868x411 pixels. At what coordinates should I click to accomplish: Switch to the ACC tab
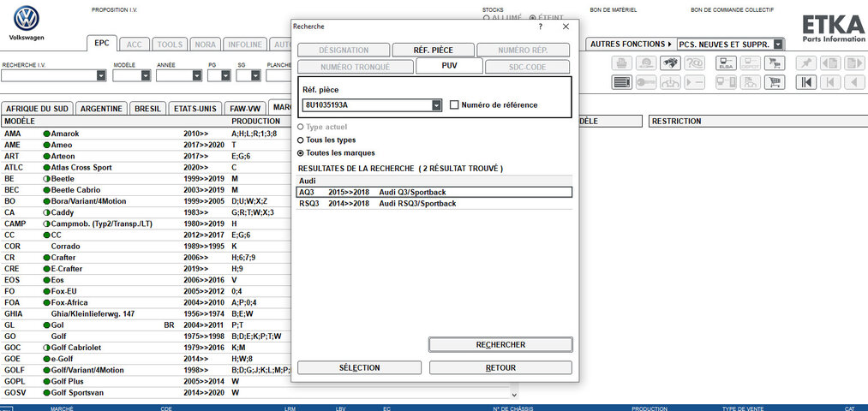click(135, 45)
